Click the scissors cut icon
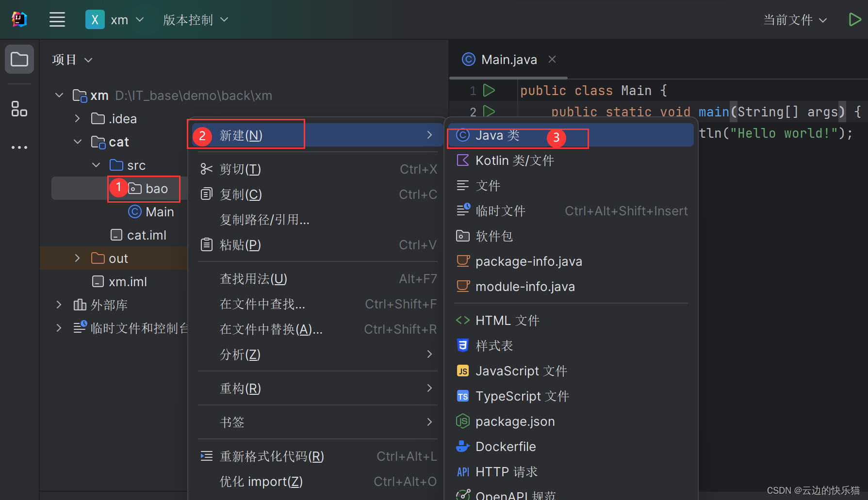868x500 pixels. [x=207, y=169]
